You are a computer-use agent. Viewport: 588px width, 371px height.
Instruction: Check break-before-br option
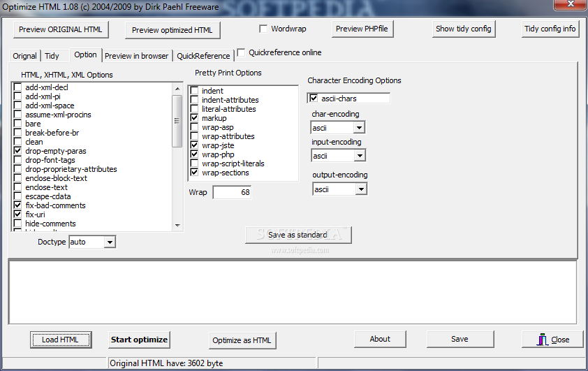(17, 133)
